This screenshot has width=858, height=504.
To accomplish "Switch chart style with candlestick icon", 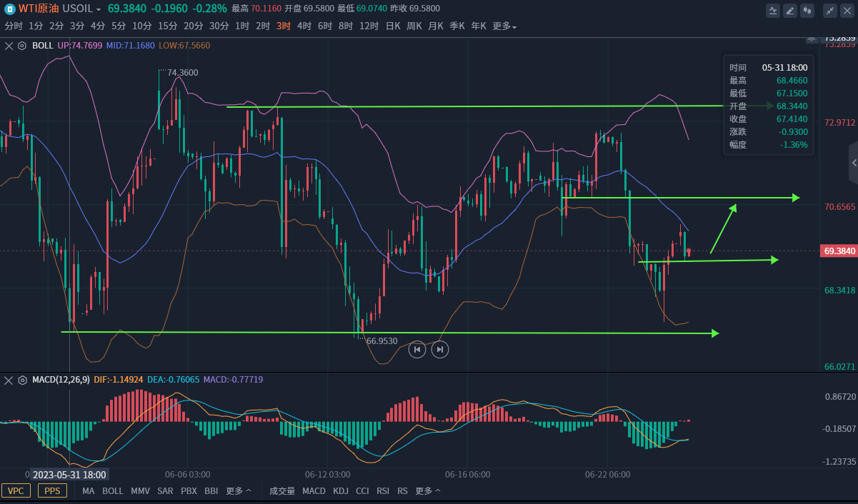I will [807, 10].
